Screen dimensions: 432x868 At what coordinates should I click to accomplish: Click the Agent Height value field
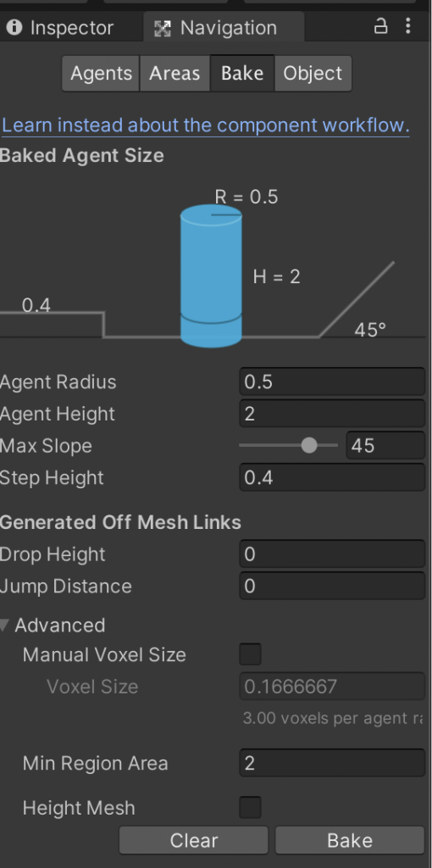point(332,414)
